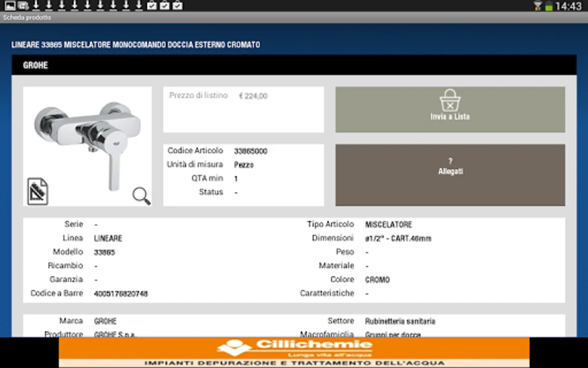Tap the Settore label
The height and width of the screenshot is (368, 588).
341,321
